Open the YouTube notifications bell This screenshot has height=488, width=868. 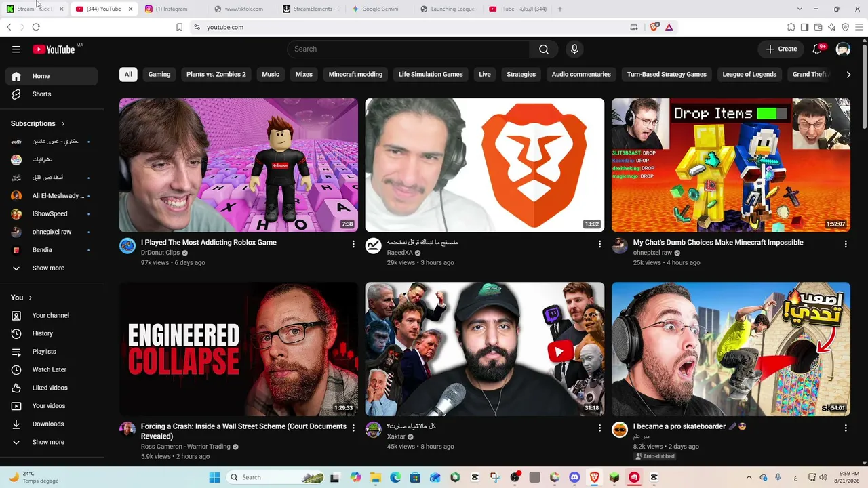[817, 49]
